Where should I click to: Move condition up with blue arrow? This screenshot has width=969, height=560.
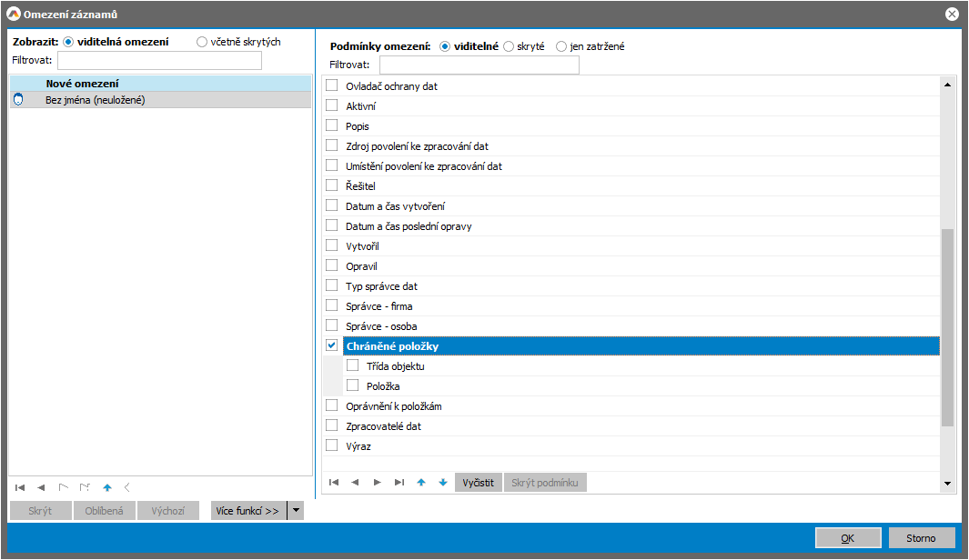tap(420, 483)
